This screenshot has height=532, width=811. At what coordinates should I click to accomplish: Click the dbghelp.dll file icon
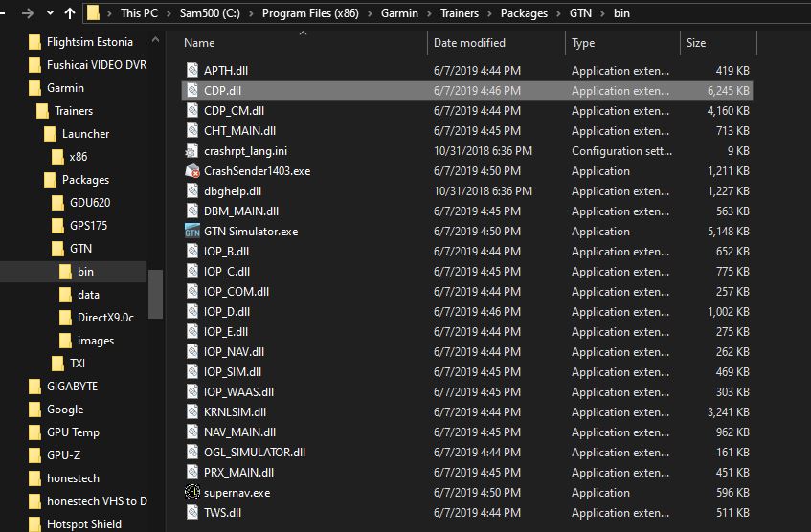(191, 190)
